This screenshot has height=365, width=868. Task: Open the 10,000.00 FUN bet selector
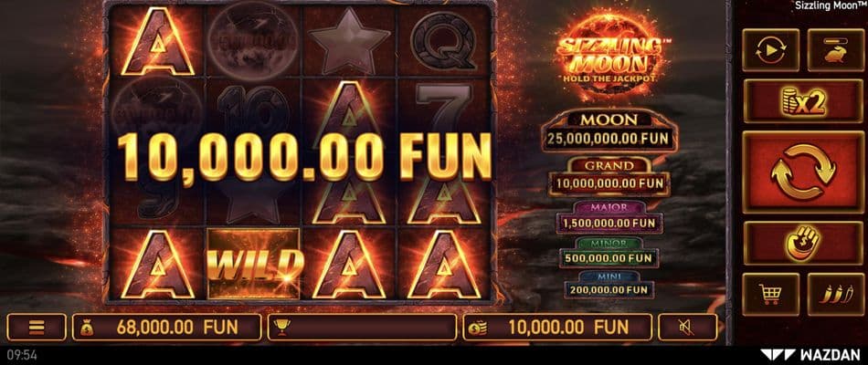[x=557, y=328]
